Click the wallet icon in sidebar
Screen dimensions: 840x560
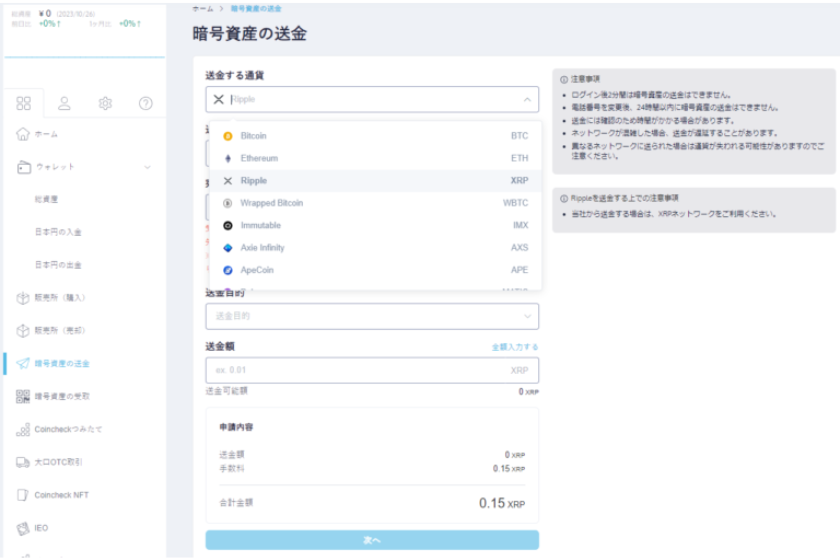tap(24, 167)
